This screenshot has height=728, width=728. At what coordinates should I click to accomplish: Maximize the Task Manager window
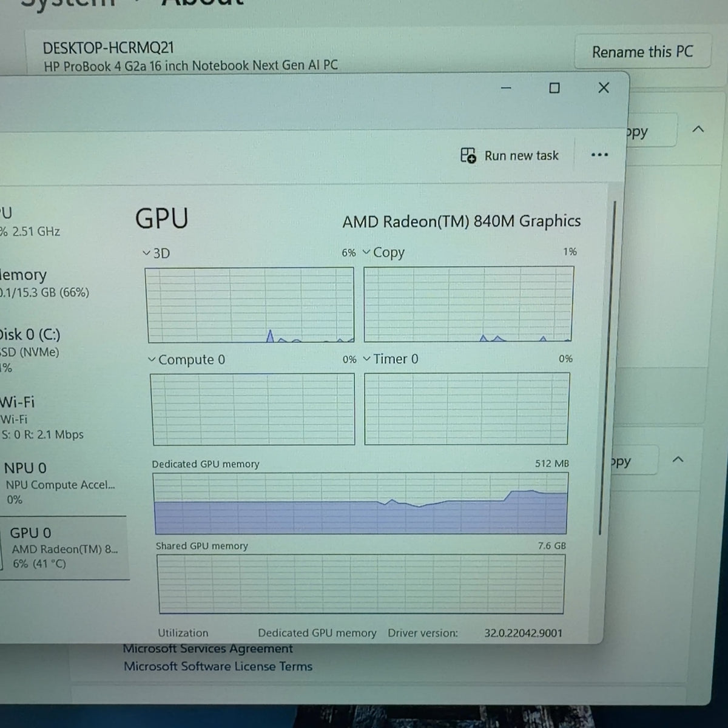point(554,88)
